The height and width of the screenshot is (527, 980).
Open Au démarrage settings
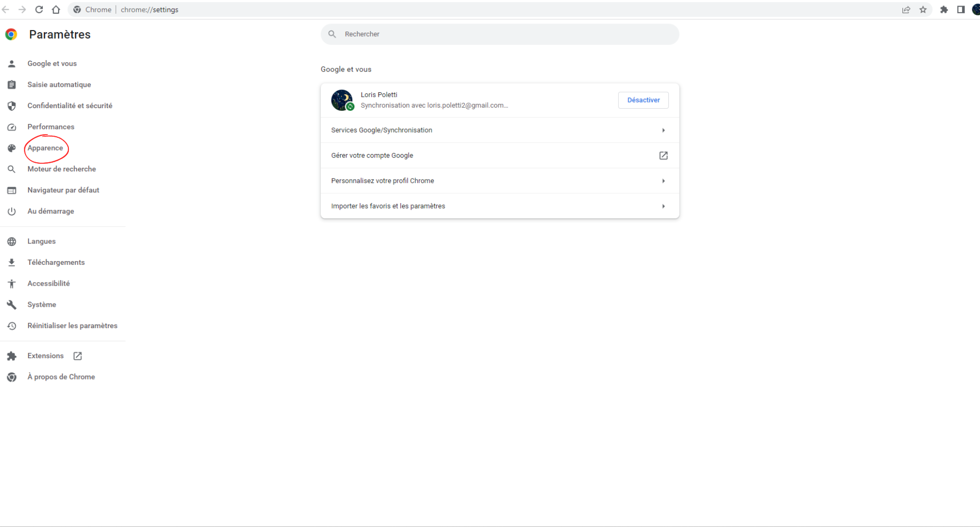pos(51,211)
